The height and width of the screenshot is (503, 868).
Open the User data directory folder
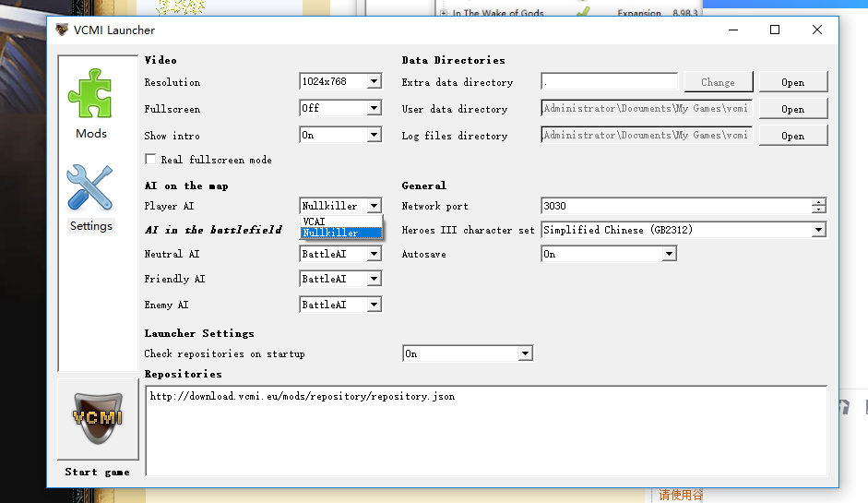click(x=793, y=109)
